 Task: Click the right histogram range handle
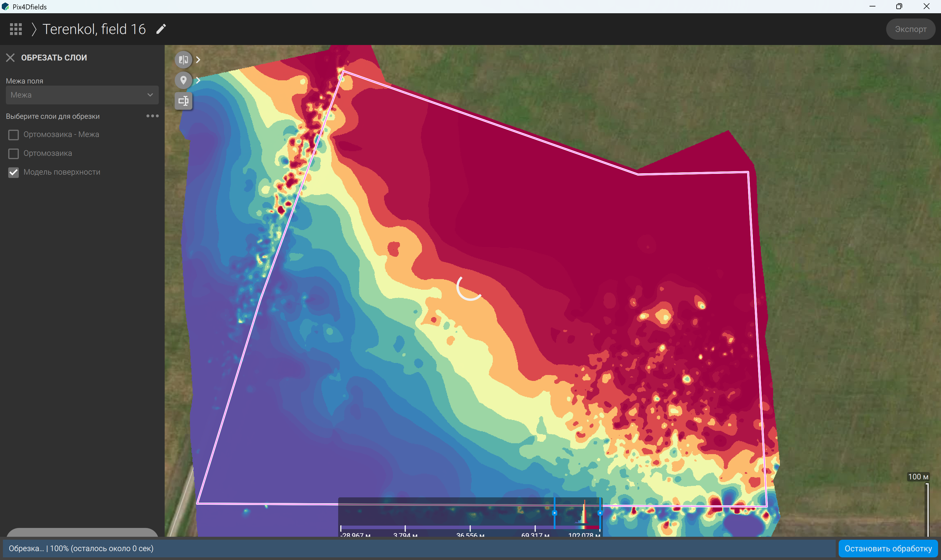tap(600, 513)
